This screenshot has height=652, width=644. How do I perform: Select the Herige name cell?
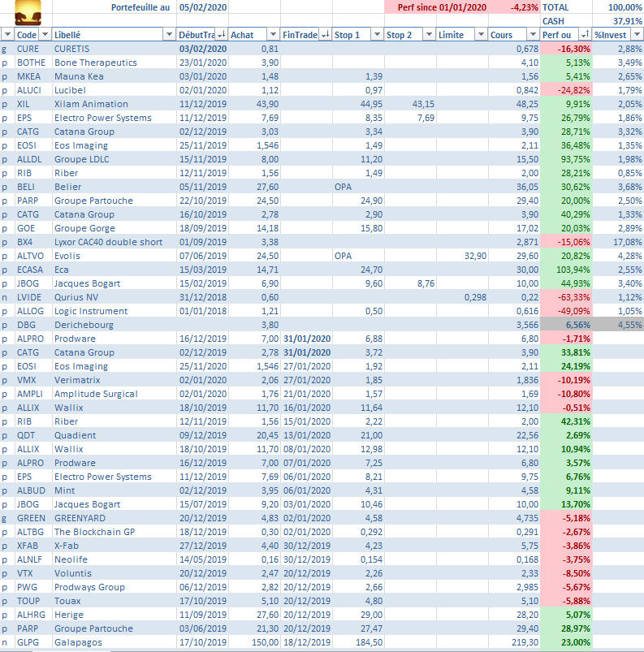(115, 614)
